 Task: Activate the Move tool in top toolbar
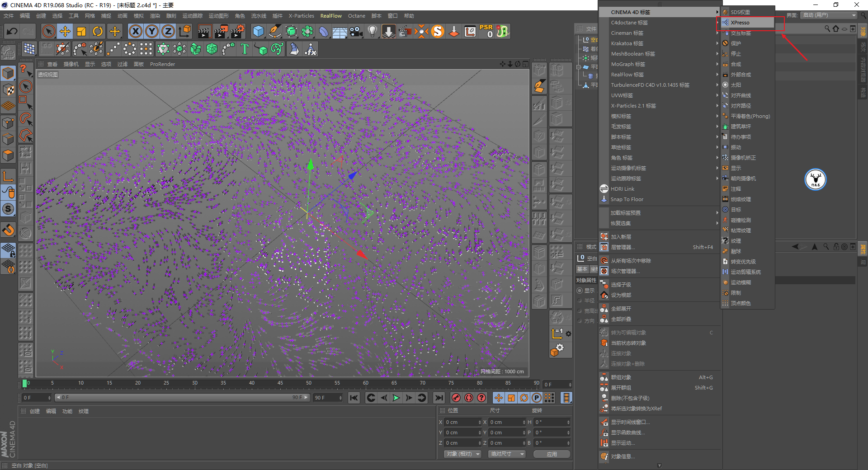(x=65, y=31)
